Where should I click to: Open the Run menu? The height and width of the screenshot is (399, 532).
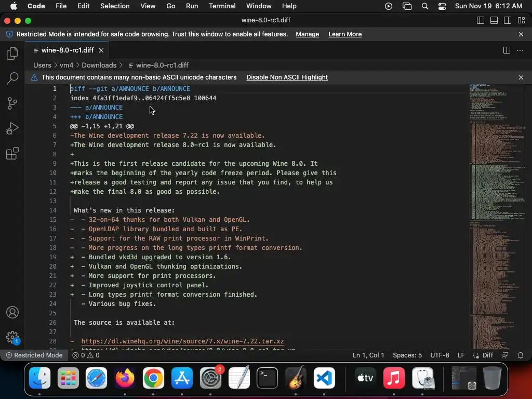click(192, 6)
